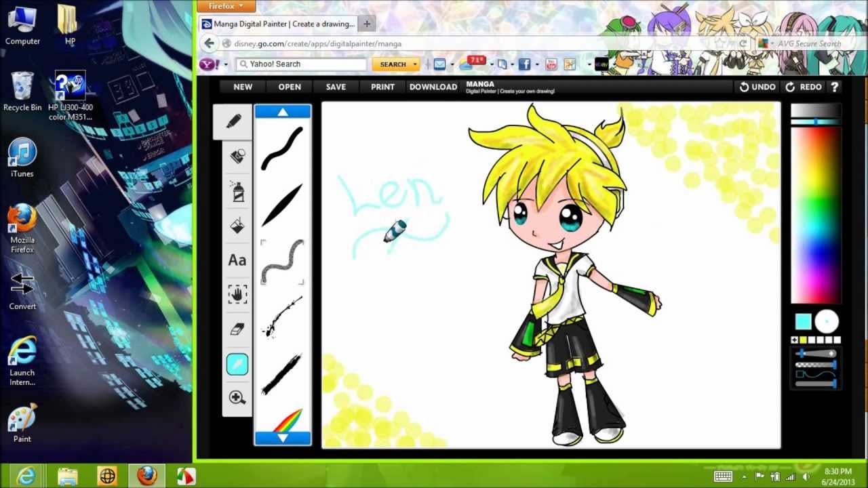Adjust the checkered opacity slider
This screenshot has height=488, width=868.
pyautogui.click(x=816, y=365)
